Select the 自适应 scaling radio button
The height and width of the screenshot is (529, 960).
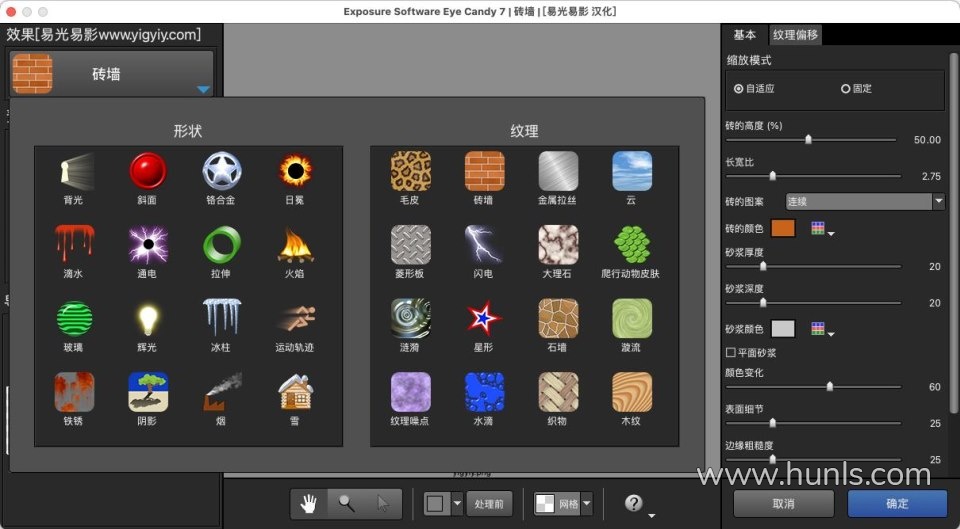[x=739, y=89]
